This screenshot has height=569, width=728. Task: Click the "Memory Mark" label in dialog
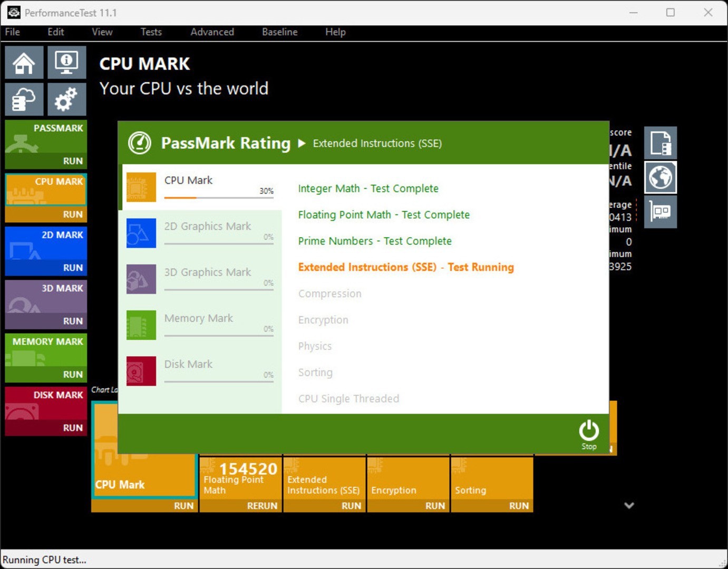pos(199,318)
